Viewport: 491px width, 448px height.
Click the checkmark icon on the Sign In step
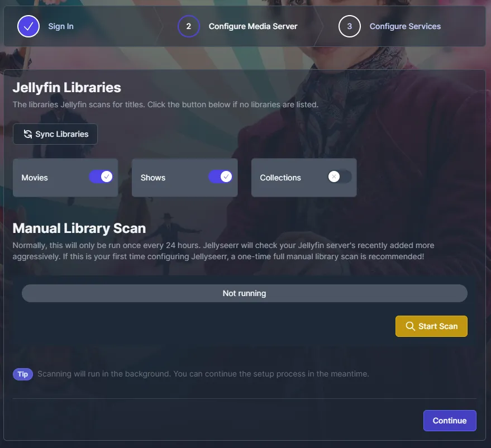coord(28,26)
